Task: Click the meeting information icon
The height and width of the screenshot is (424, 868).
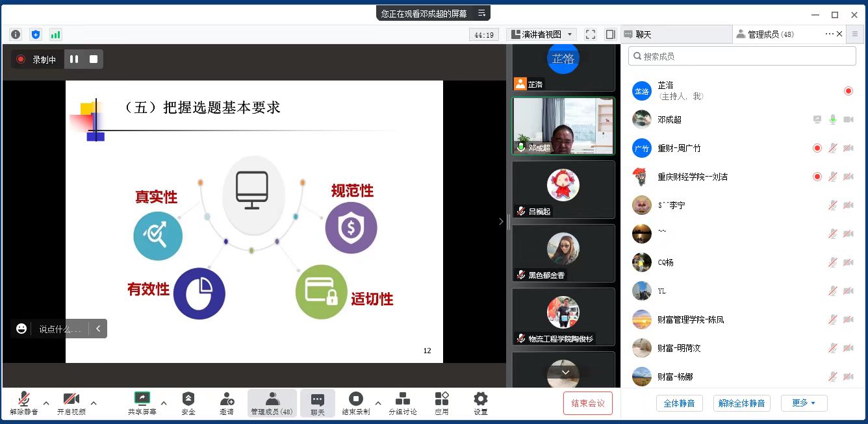Action: 16,34
